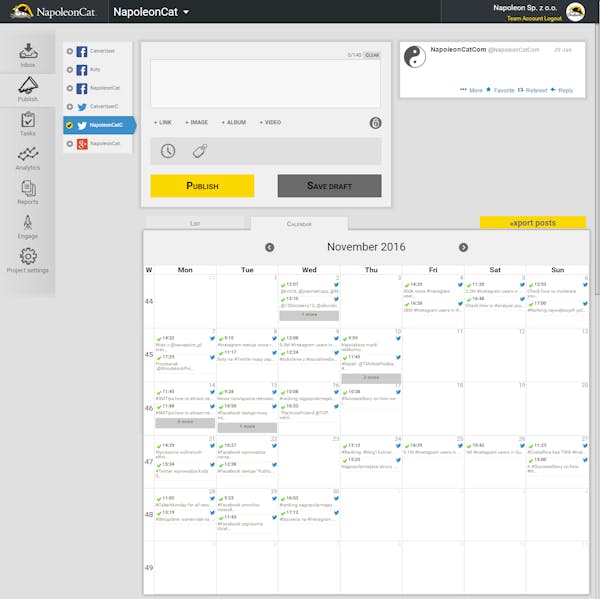Open the 17:00 post on November 6
The height and width of the screenshot is (599, 600).
[557, 307]
